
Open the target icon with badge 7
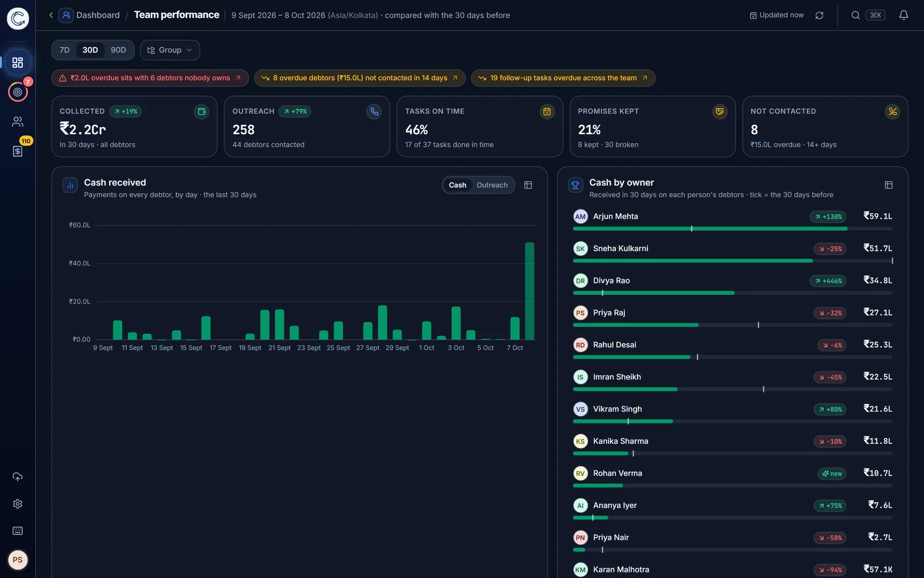coord(18,92)
